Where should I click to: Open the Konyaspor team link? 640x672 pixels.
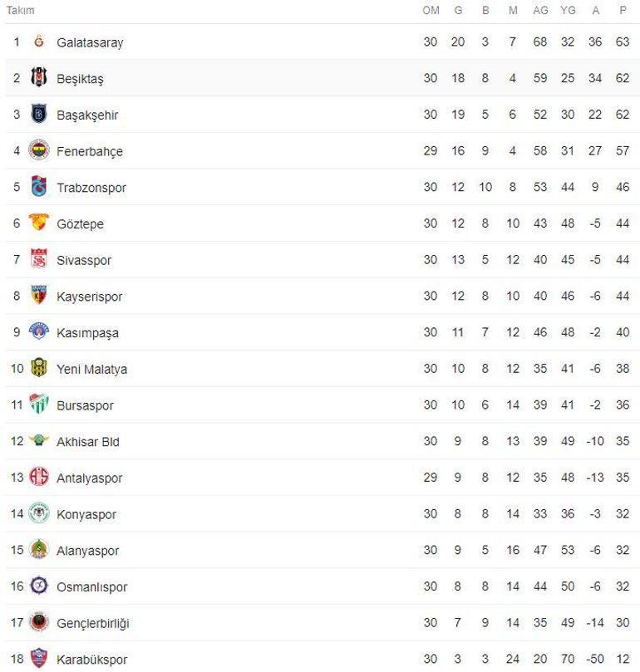tap(86, 514)
